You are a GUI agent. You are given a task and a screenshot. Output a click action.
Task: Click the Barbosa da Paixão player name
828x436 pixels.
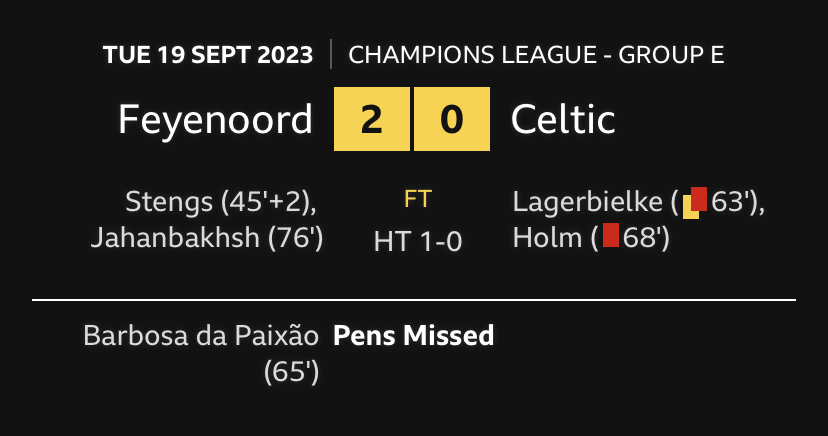203,335
